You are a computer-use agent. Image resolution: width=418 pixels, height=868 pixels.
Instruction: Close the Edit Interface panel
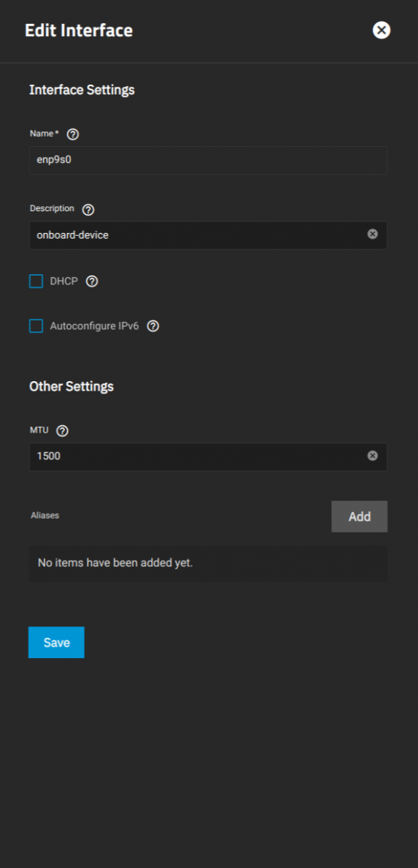pos(381,30)
